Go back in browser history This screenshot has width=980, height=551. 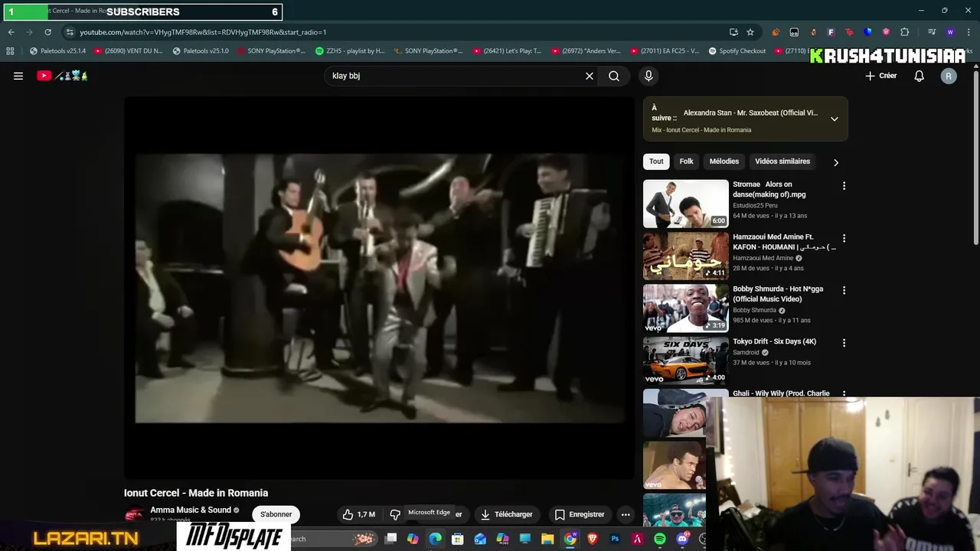(11, 32)
